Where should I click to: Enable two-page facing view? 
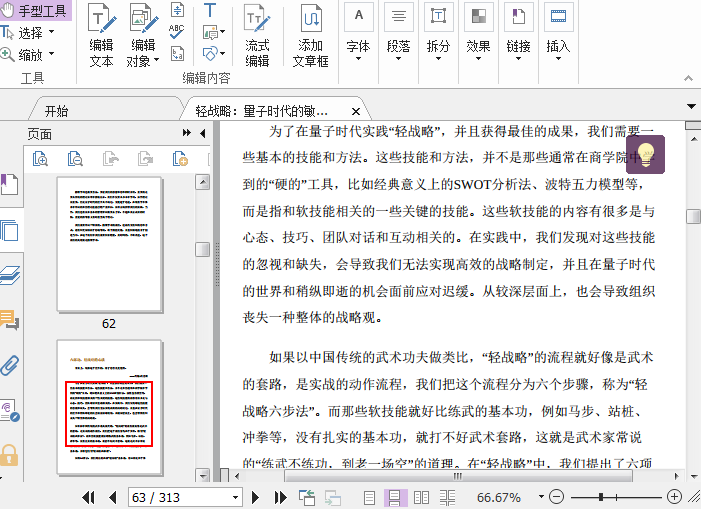[421, 497]
